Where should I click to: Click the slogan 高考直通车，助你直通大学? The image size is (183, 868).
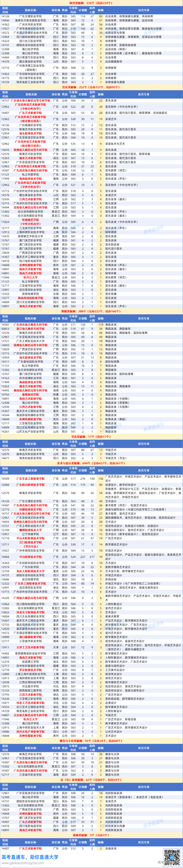click(x=30, y=857)
